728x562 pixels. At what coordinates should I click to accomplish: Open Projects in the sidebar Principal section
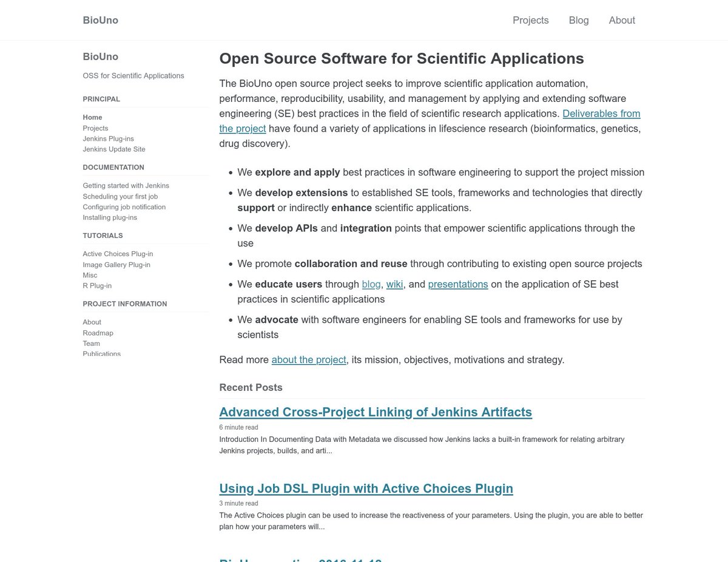[x=95, y=128]
